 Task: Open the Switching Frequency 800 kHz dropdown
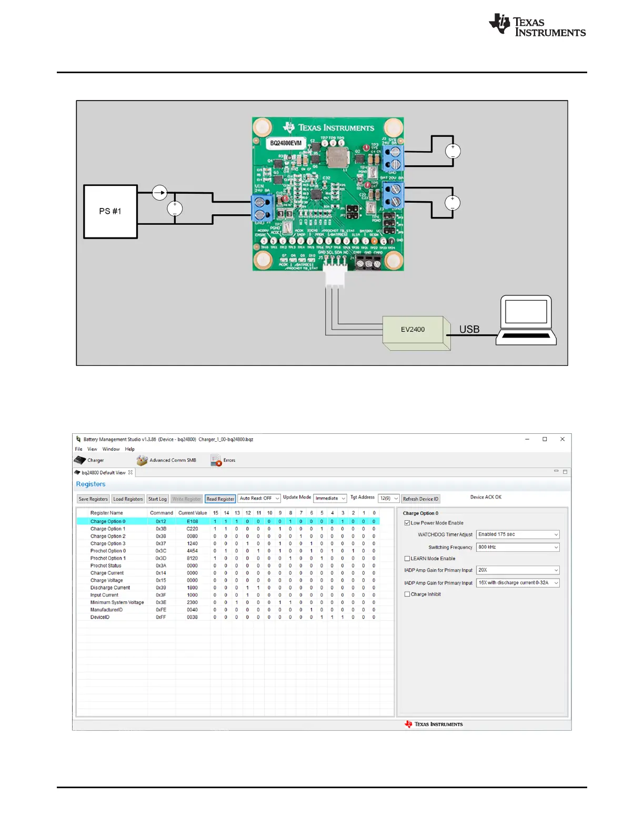[518, 547]
